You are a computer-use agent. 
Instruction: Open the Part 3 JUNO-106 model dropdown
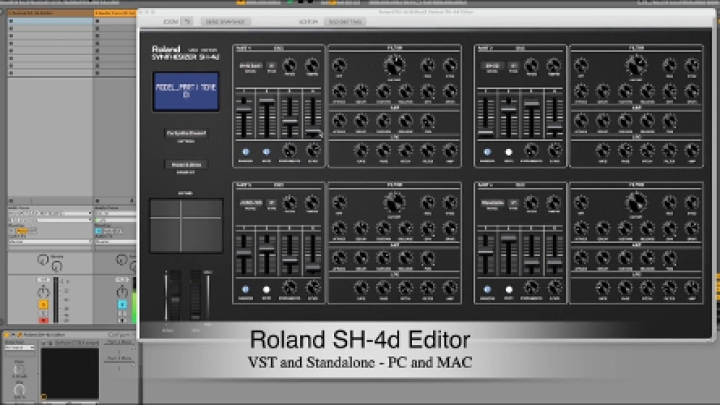[x=250, y=202]
